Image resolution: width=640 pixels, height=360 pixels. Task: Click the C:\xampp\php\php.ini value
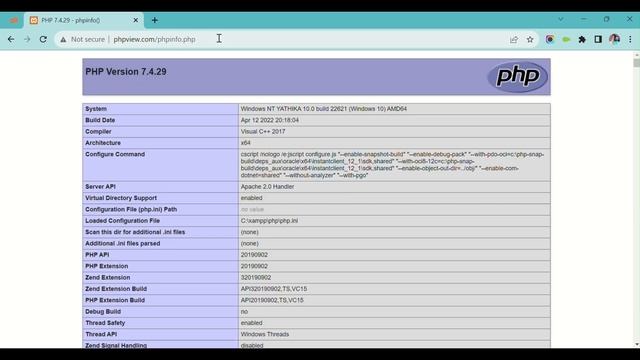[x=269, y=221]
